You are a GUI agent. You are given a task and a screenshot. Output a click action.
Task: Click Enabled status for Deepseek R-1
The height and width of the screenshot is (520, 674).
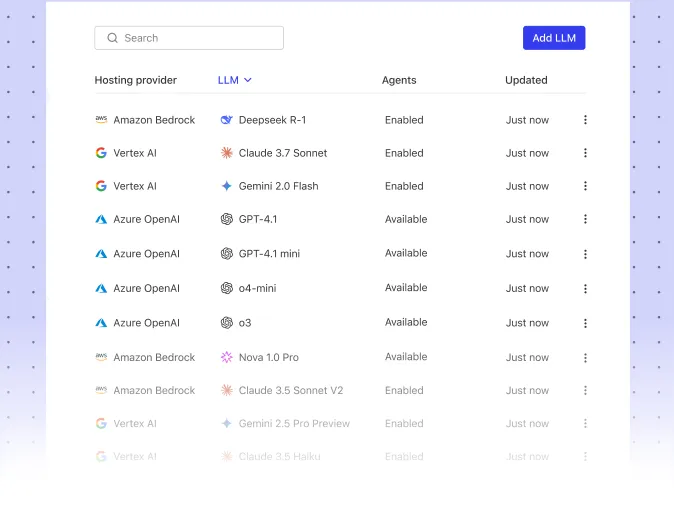[404, 120]
